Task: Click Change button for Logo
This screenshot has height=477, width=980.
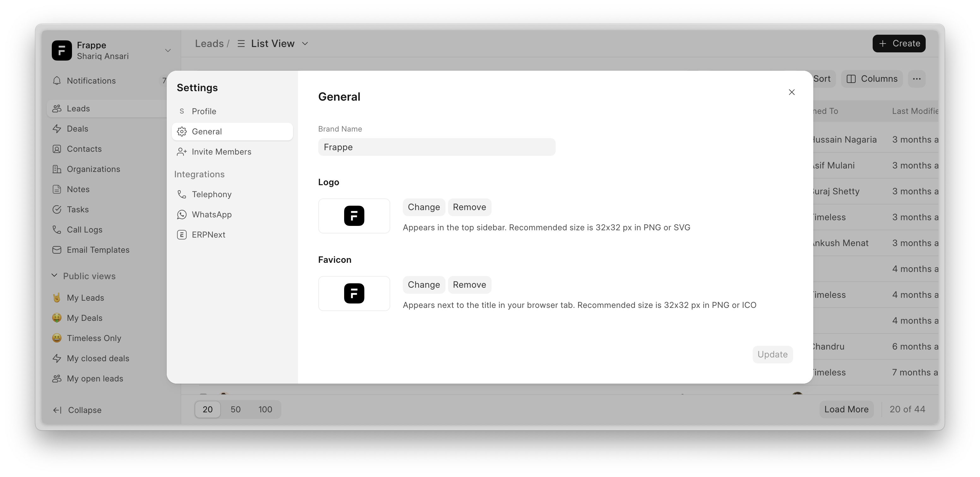Action: click(423, 207)
